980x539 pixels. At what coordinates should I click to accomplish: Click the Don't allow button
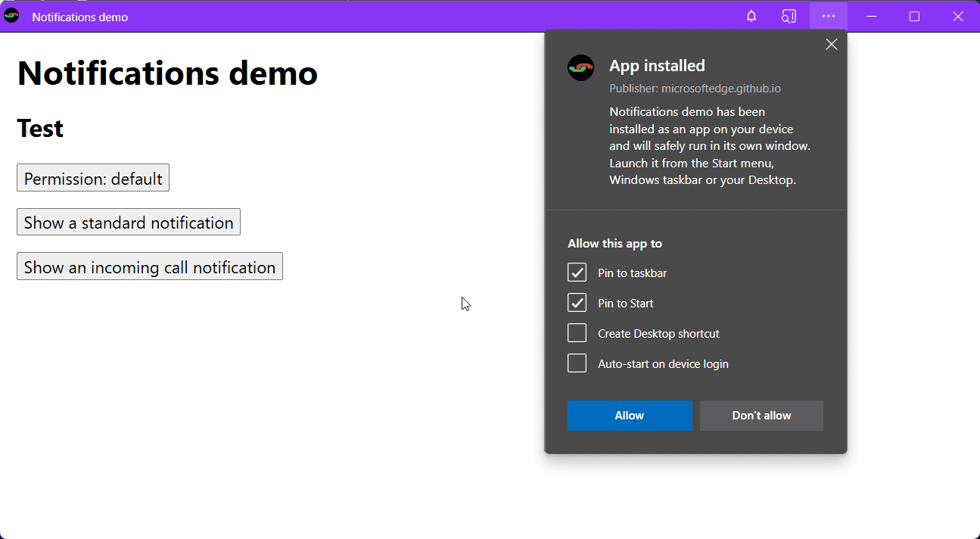tap(761, 416)
